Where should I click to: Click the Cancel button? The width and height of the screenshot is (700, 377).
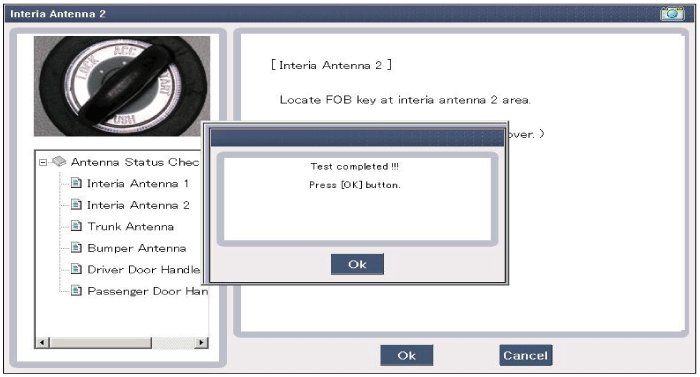tap(525, 356)
